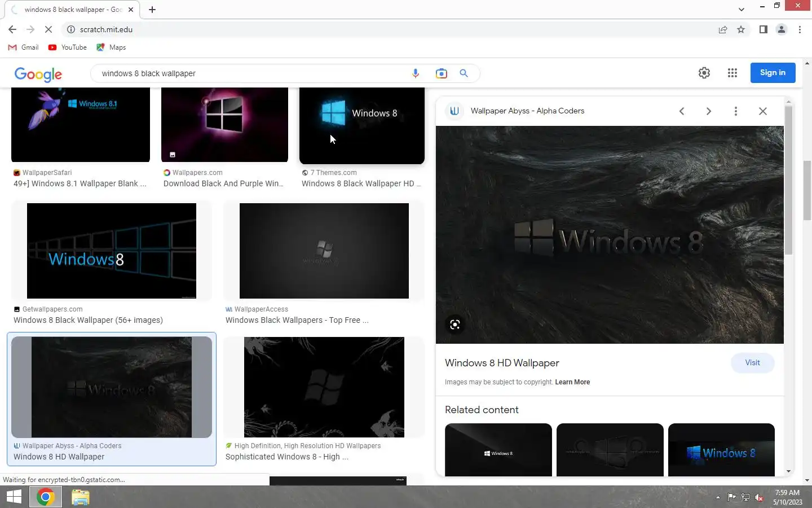Select the black and purple Windows thumbnail
This screenshot has height=508, width=812.
[224, 125]
